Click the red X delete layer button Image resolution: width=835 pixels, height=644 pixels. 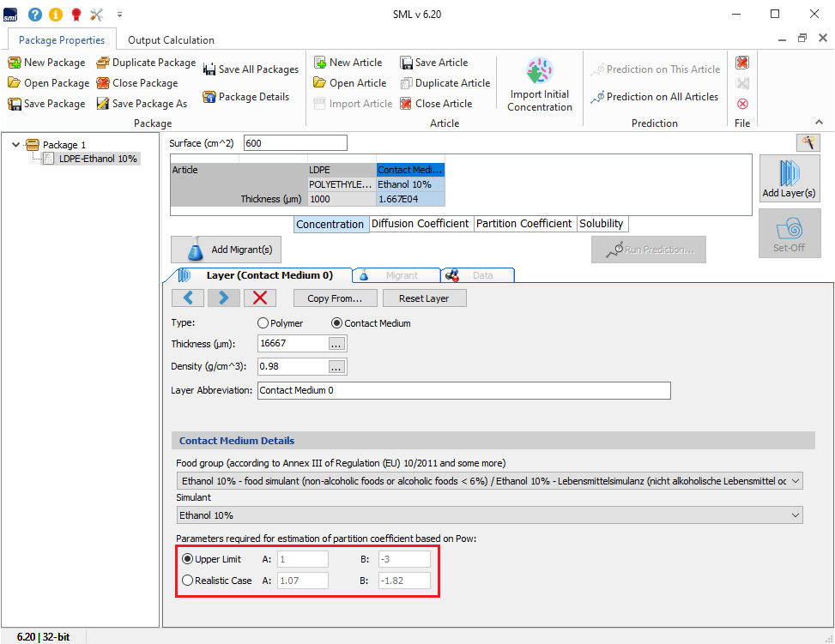pos(260,298)
